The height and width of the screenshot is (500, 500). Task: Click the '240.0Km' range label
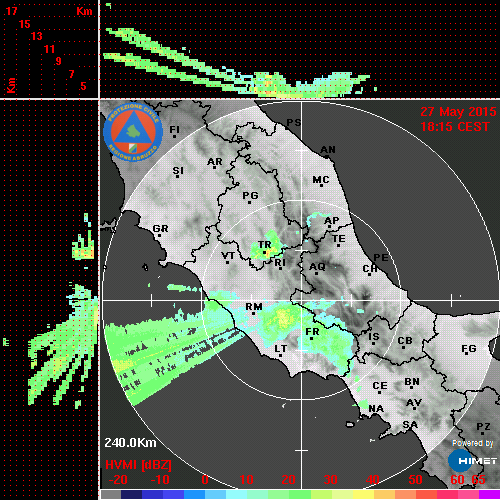130,443
